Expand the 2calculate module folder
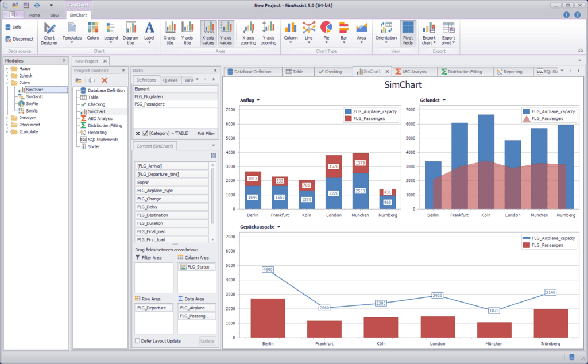The image size is (588, 364). (7, 132)
